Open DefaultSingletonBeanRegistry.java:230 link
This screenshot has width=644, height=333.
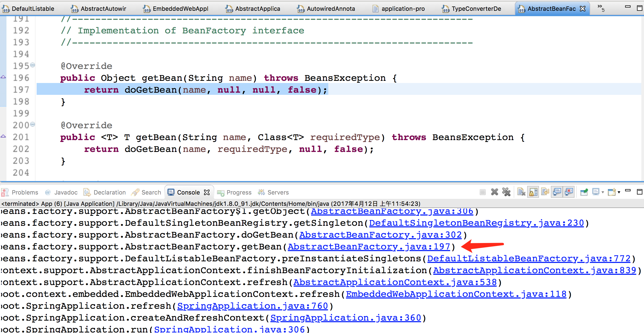477,223
